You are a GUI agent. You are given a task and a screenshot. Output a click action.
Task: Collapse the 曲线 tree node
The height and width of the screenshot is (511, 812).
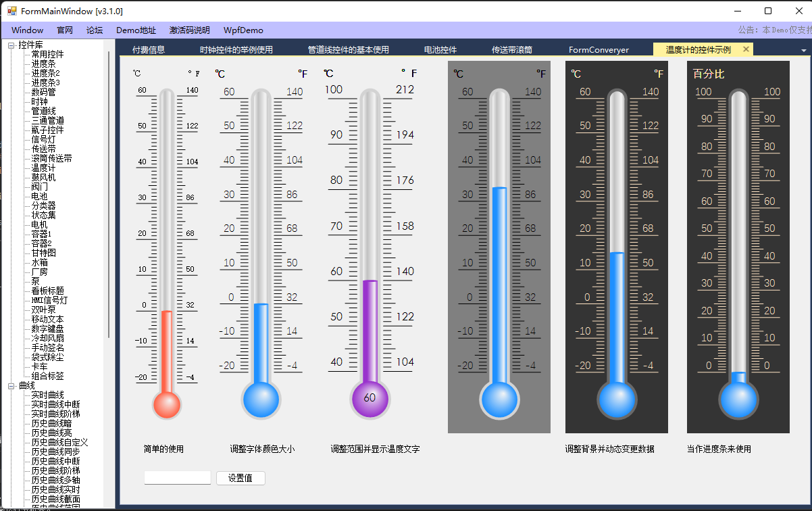point(11,386)
